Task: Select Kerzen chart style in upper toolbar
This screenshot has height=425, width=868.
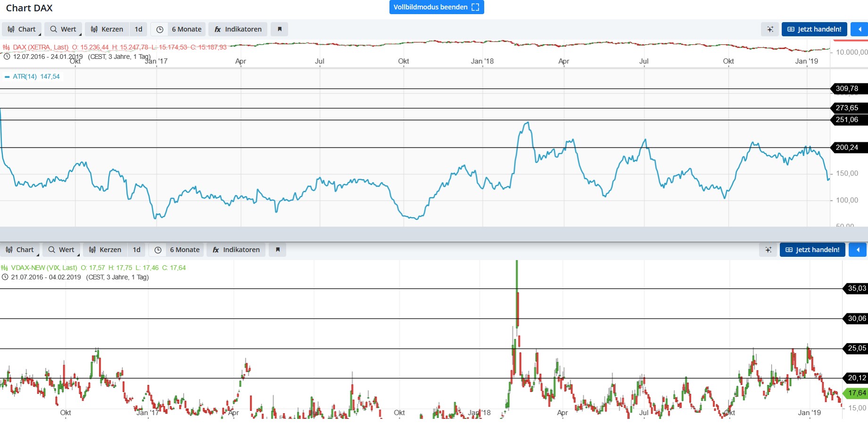Action: tap(107, 29)
